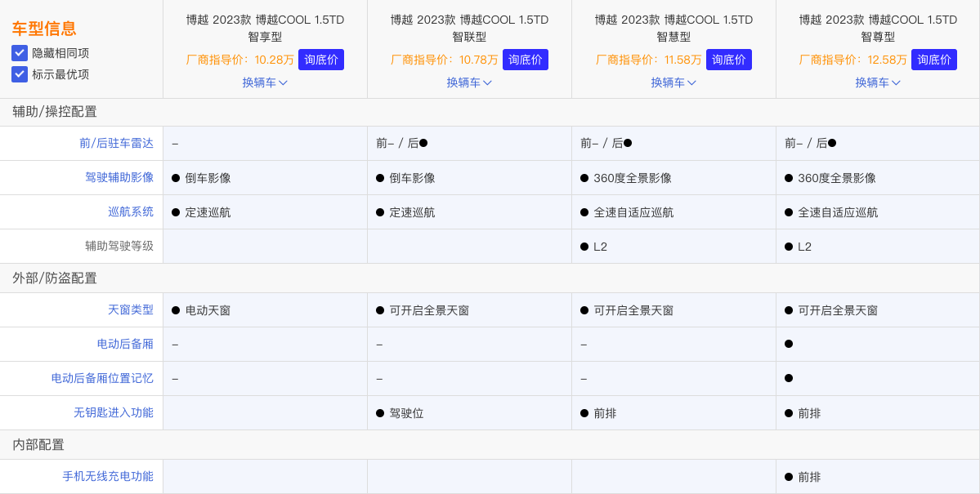The width and height of the screenshot is (980, 494).
Task: Open 换辆车 dropdown under 智联型
Action: point(469,82)
